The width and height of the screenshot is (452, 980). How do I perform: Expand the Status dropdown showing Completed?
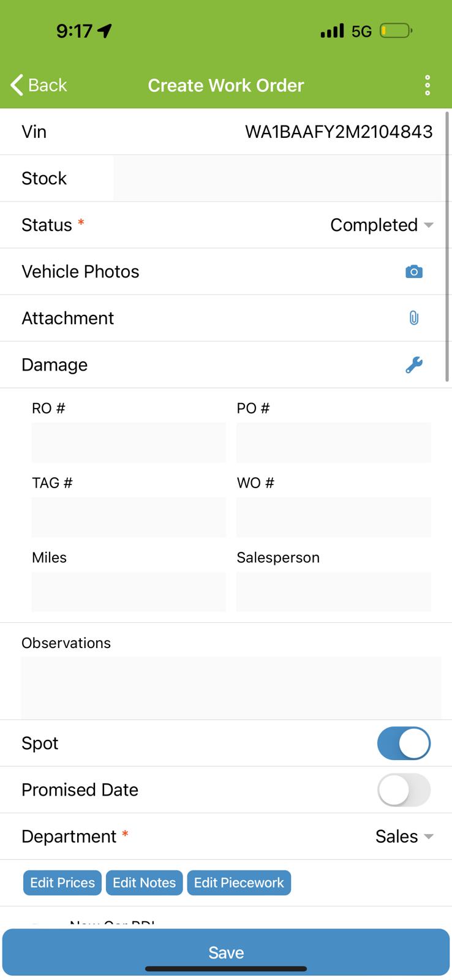pyautogui.click(x=382, y=225)
